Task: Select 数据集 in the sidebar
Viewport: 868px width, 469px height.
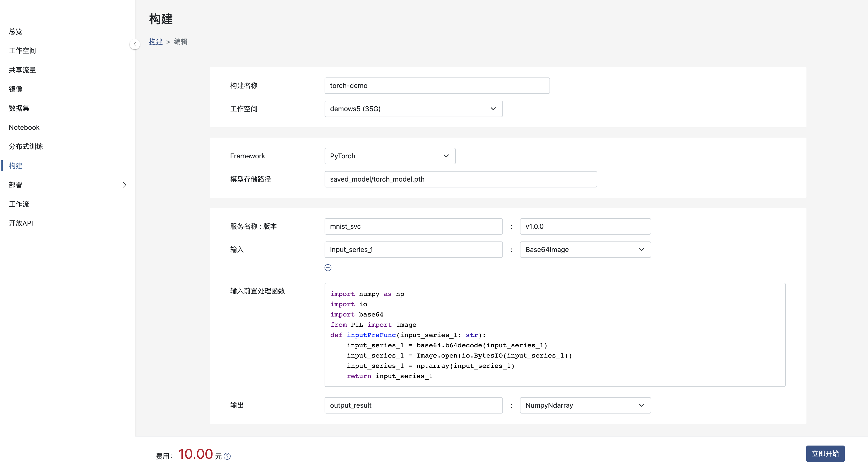Action: click(19, 108)
